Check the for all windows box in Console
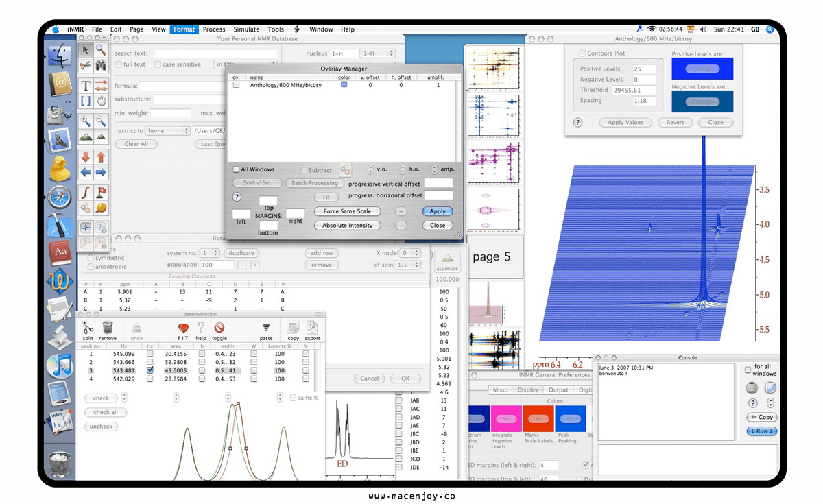823x504 pixels. [749, 370]
